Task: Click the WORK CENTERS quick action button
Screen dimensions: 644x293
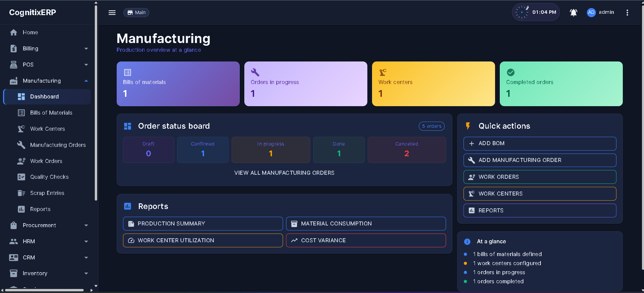Action: click(x=540, y=194)
